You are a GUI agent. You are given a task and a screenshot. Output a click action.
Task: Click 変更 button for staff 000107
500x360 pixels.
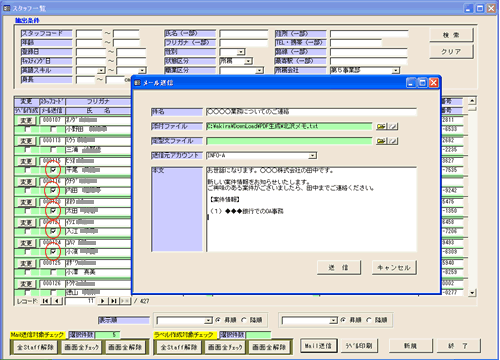[26, 120]
